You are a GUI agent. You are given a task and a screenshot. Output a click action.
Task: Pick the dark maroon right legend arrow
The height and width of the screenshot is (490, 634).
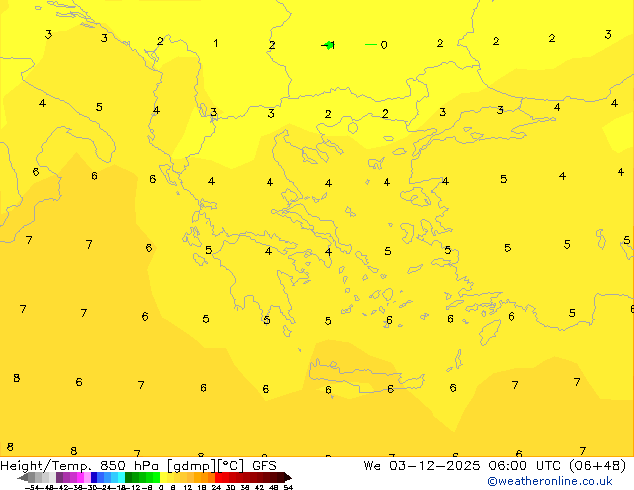288,477
